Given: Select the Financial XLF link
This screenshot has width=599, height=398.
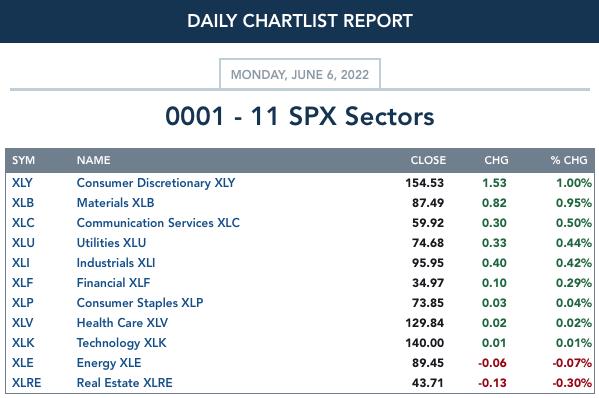Looking at the screenshot, I should [x=113, y=283].
